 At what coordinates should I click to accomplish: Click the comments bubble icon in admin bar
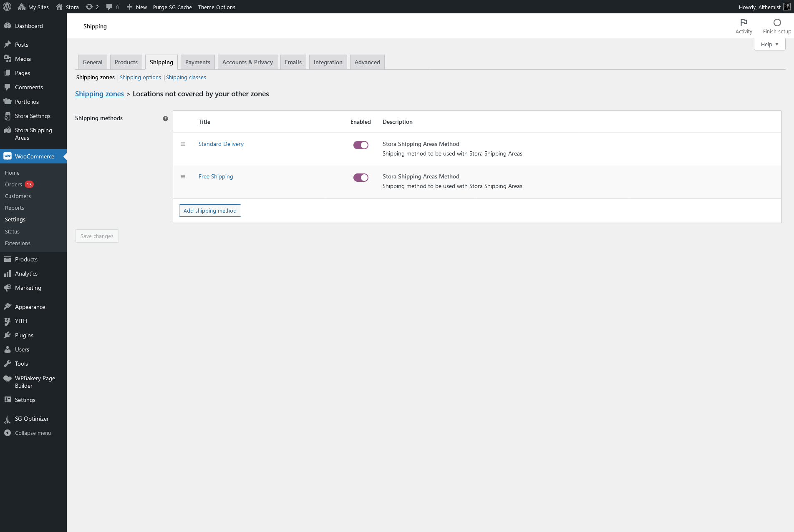tap(109, 7)
